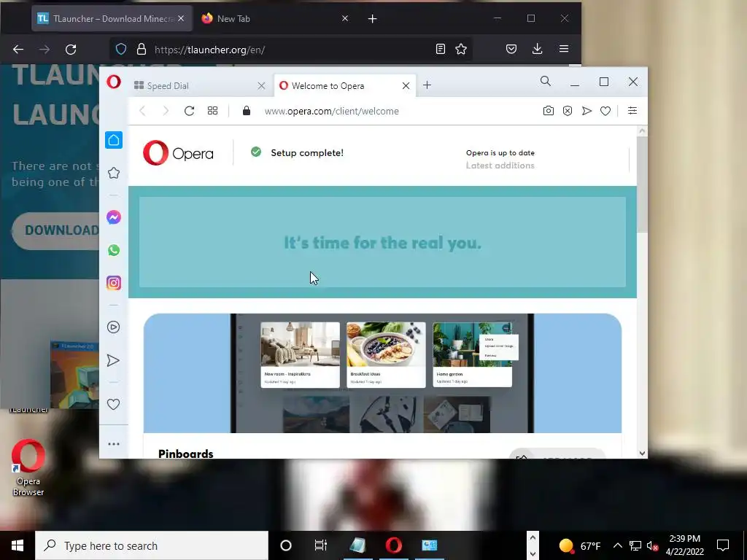Click the Home garden pinboard card
Image resolution: width=747 pixels, height=560 pixels.
pyautogui.click(x=472, y=355)
